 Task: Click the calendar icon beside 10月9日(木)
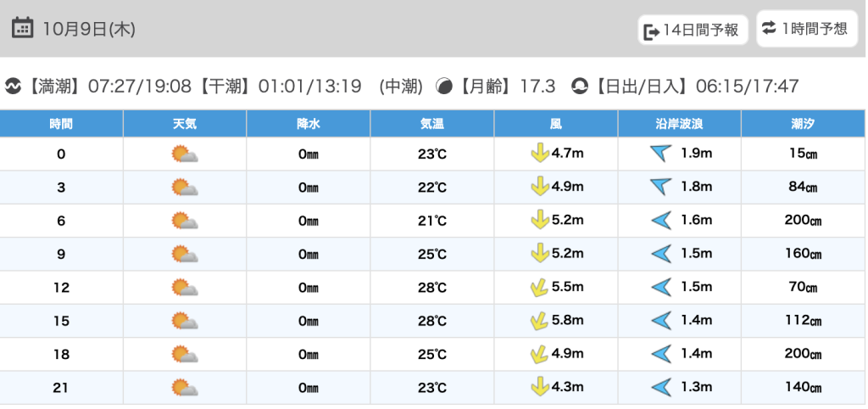click(x=23, y=29)
